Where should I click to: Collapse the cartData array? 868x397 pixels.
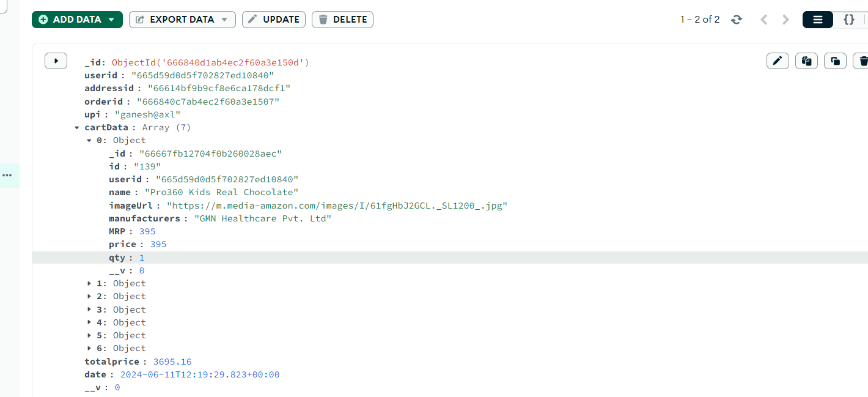click(77, 128)
